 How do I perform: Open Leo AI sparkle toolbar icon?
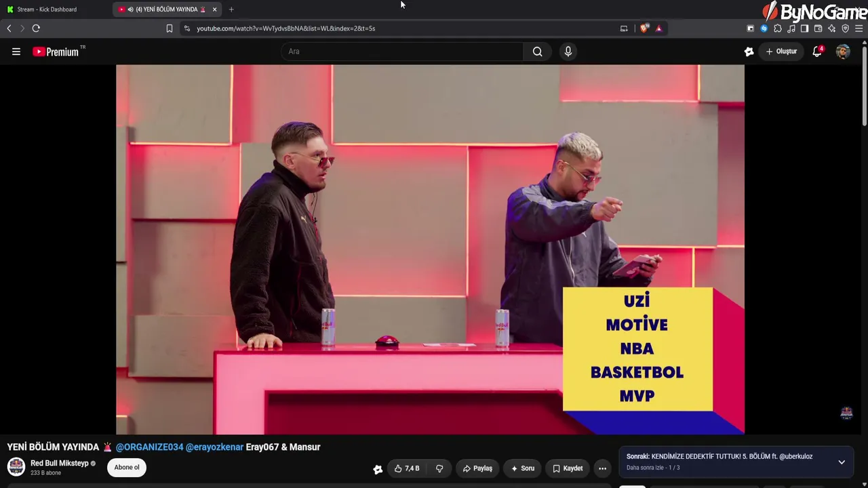pos(831,28)
